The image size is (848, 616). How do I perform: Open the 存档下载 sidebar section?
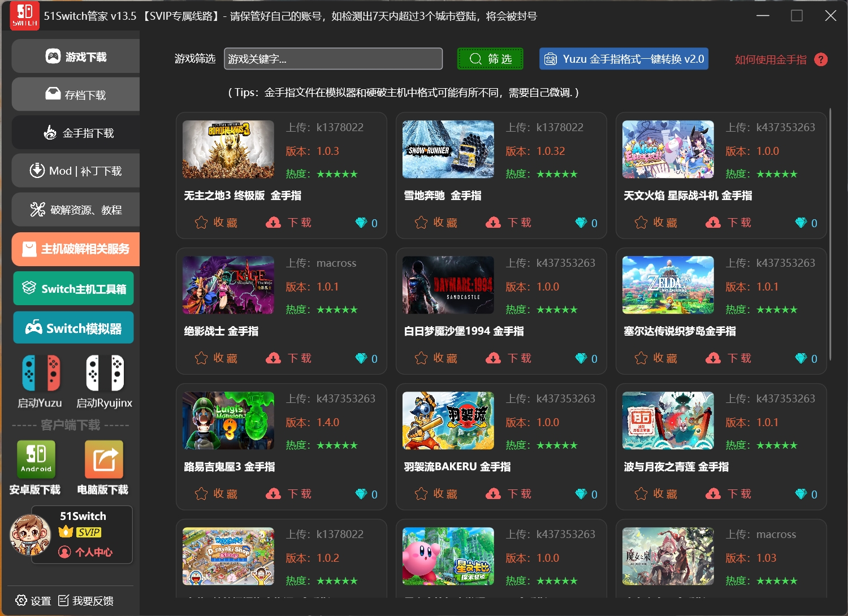click(76, 94)
